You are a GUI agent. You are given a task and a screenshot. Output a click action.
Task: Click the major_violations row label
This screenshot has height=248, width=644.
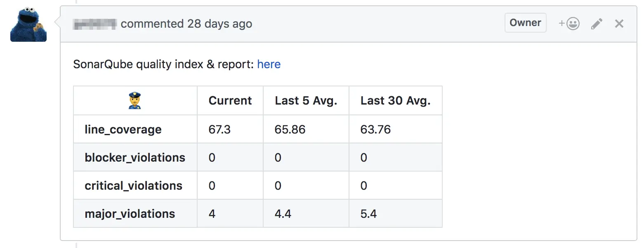(130, 214)
